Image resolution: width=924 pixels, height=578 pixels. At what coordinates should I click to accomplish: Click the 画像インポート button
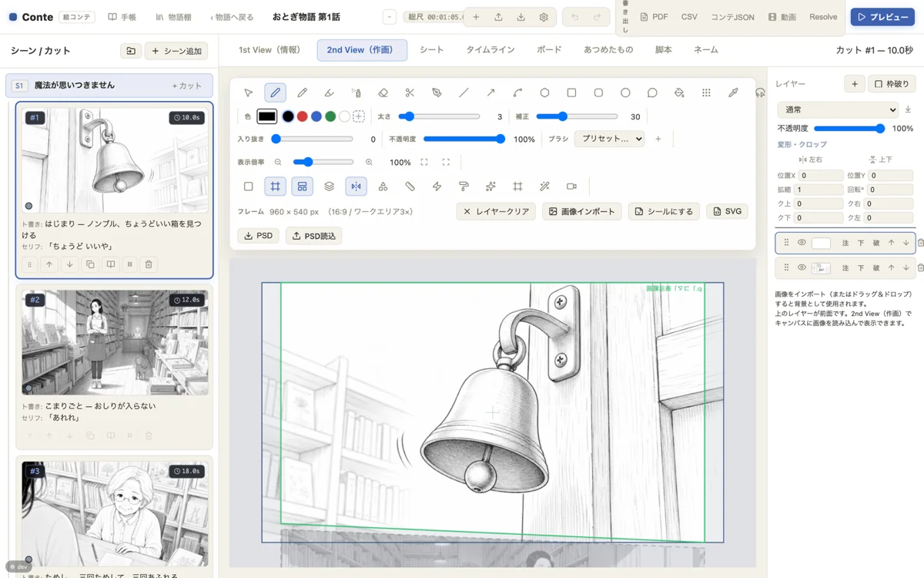coord(581,211)
